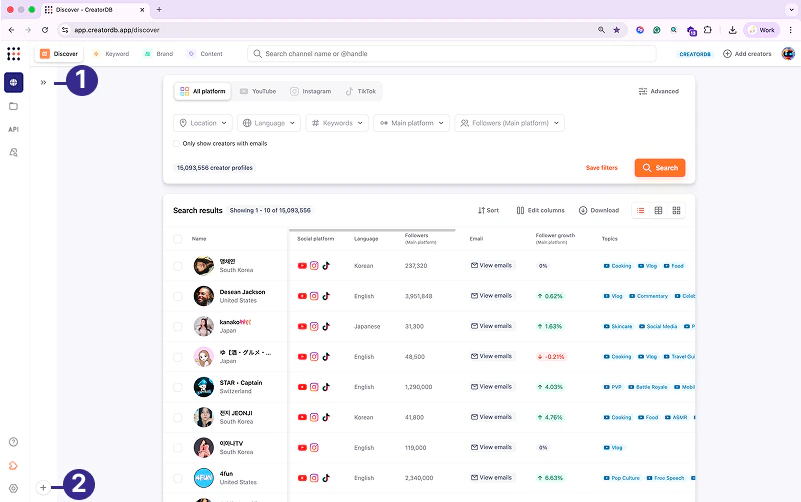Switch to grid view layout icon
Image resolution: width=801 pixels, height=502 pixels.
676,210
